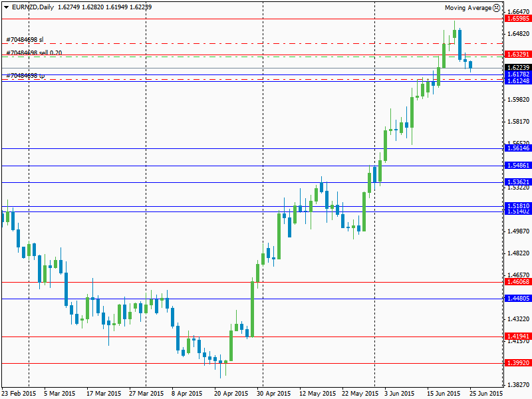Click the red 1.39920 price level tag
532x399 pixels.
coord(518,363)
